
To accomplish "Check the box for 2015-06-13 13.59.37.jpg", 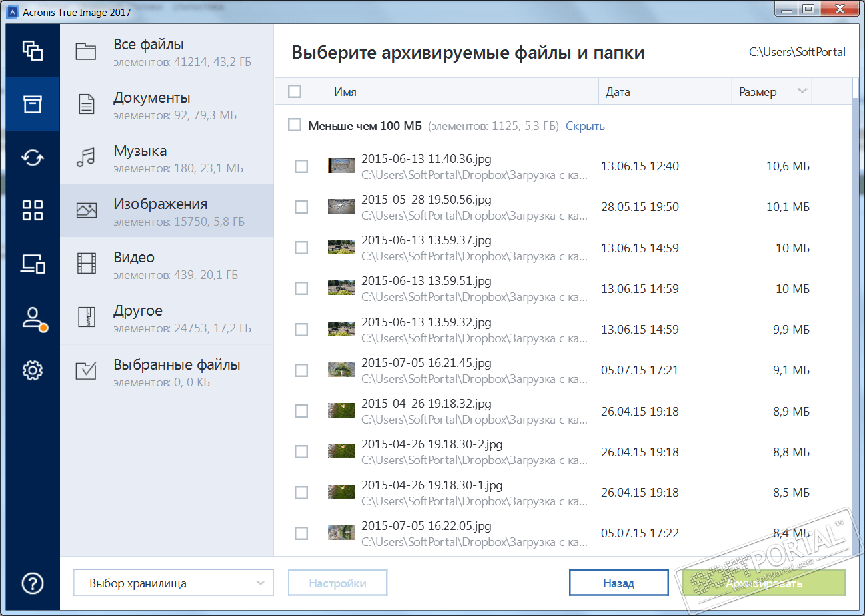I will (301, 248).
